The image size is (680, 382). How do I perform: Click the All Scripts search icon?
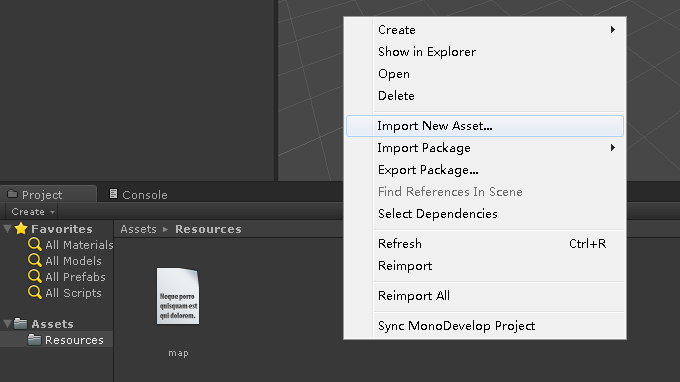(35, 293)
